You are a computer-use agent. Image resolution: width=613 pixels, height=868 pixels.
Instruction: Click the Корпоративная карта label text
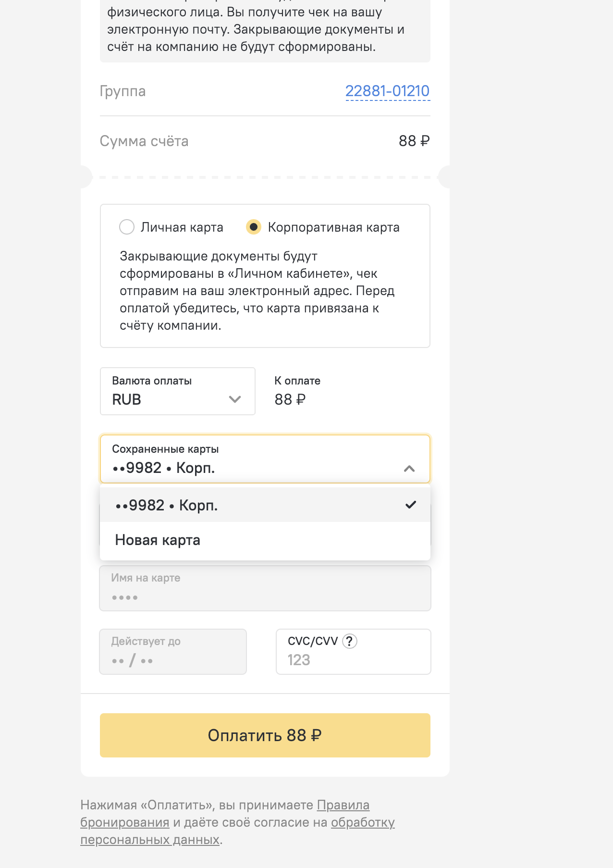[334, 227]
